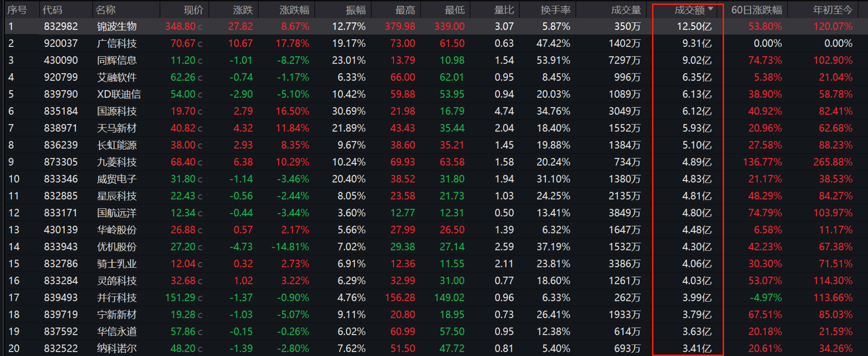Select stock 星辰科技
868x356 pixels.
pyautogui.click(x=117, y=196)
